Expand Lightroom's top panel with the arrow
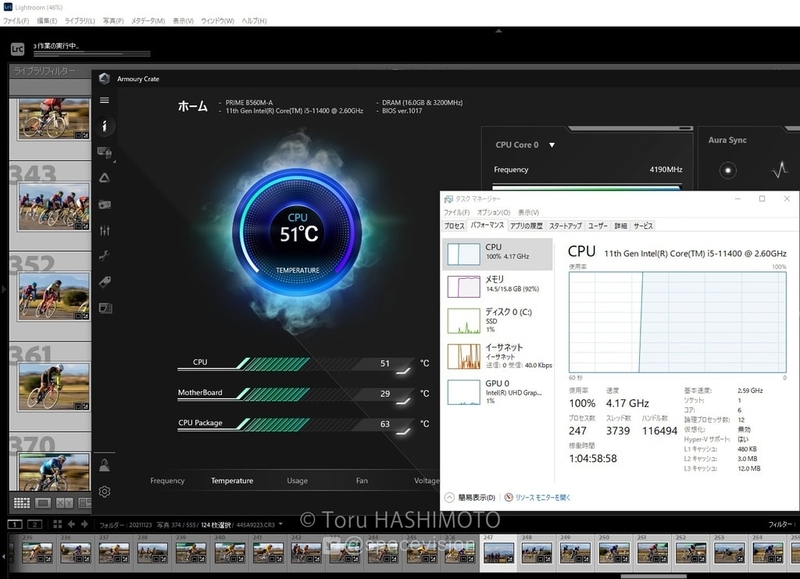The height and width of the screenshot is (579, 800). coord(498,31)
